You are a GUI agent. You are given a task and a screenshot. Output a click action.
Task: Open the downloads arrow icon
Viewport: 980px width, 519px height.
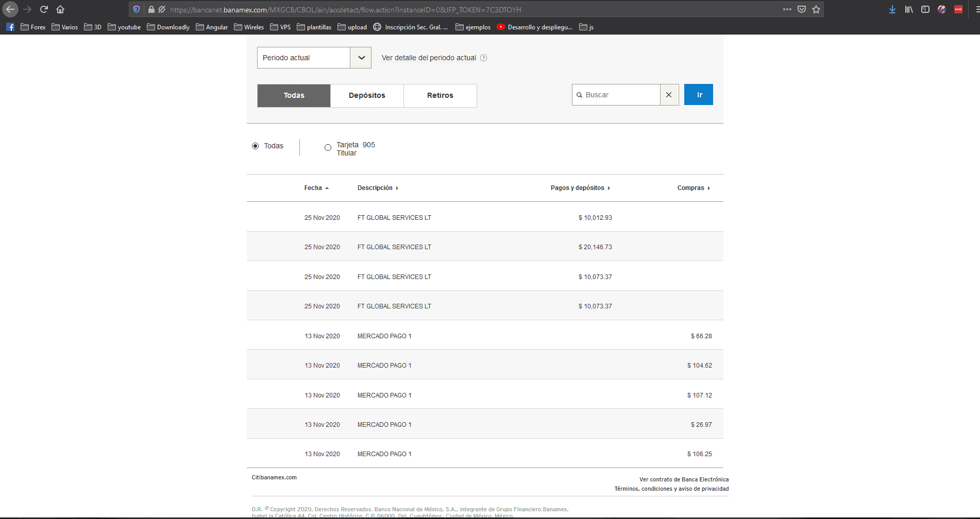(892, 9)
